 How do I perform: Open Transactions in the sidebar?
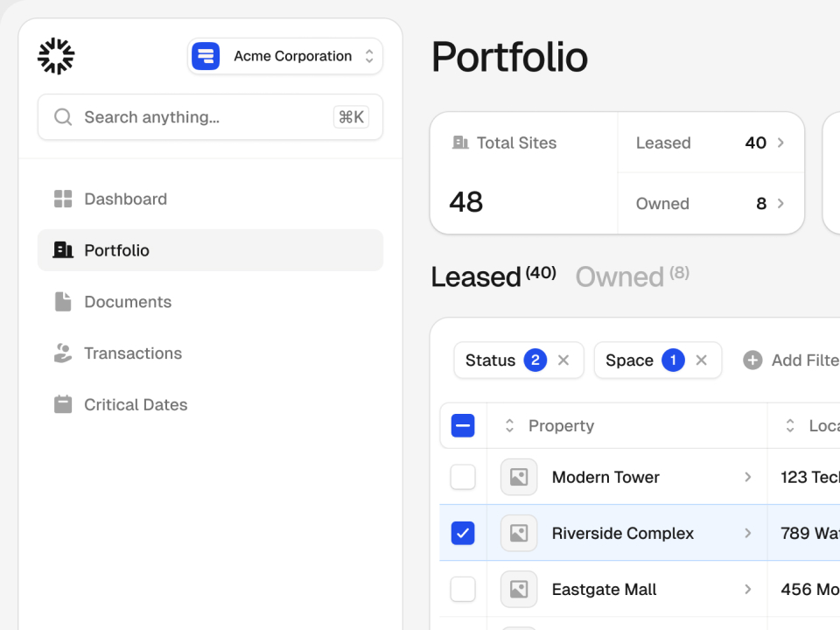point(210,353)
